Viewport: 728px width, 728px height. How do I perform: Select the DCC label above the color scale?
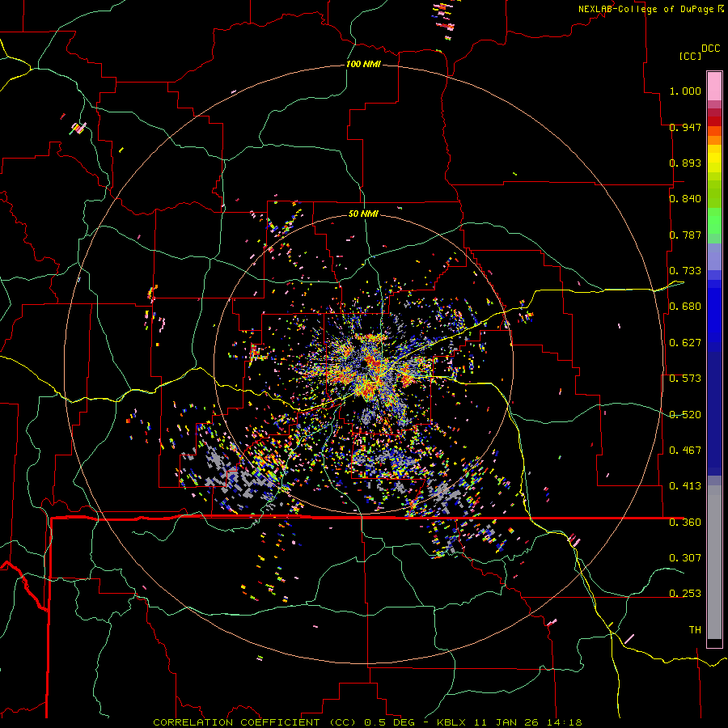pos(710,49)
